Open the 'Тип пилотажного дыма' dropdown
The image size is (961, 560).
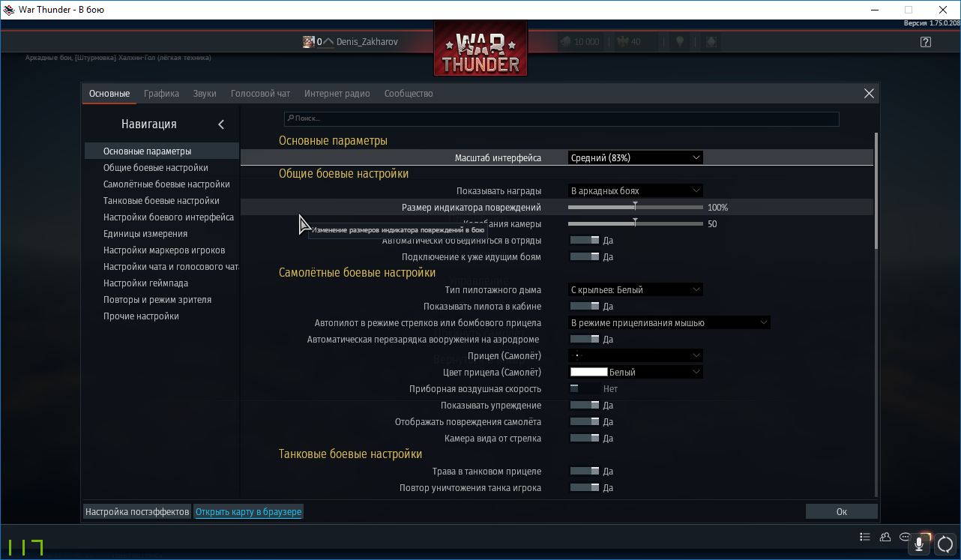coord(636,290)
